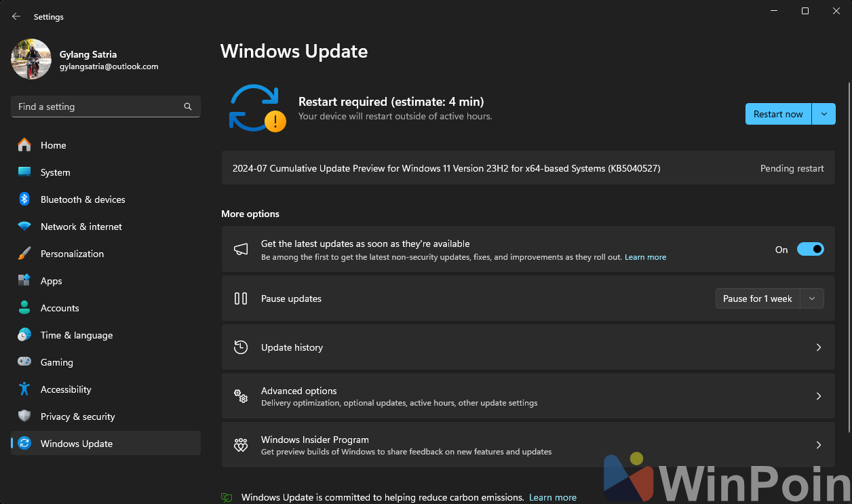Click the vertical scrollbar on right edge

(x=848, y=258)
